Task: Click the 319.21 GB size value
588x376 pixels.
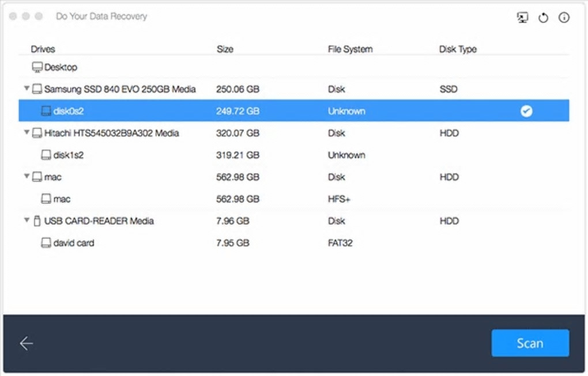Action: (238, 155)
